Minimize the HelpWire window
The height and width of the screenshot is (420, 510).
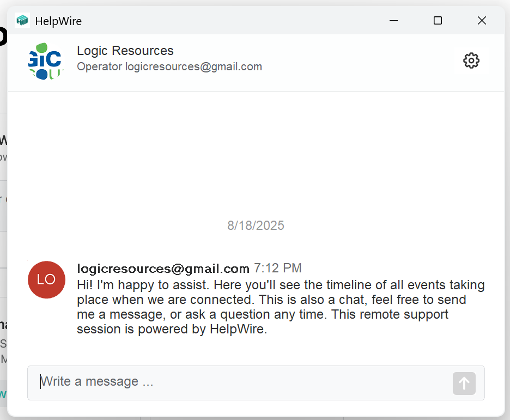pos(393,21)
